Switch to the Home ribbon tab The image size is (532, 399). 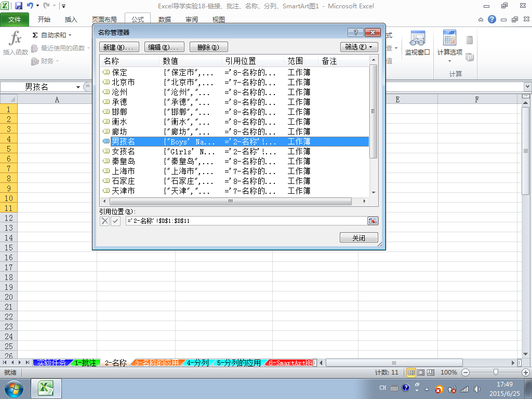pos(44,19)
